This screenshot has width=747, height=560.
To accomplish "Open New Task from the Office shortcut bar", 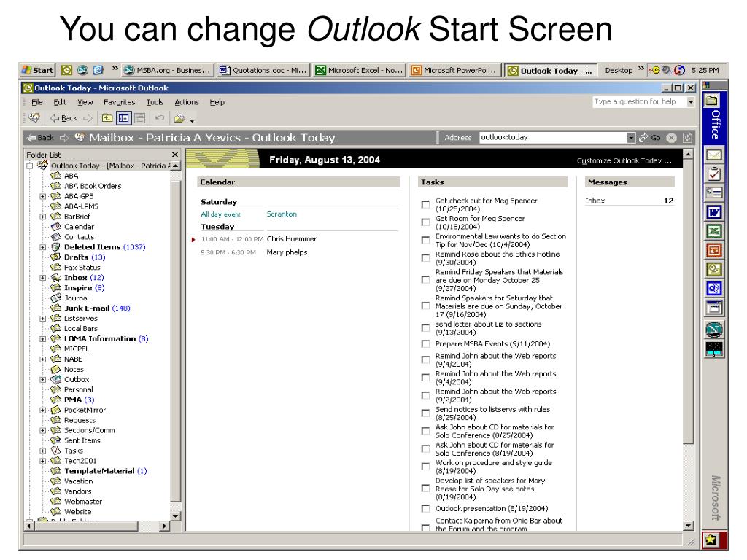I will pyautogui.click(x=713, y=174).
